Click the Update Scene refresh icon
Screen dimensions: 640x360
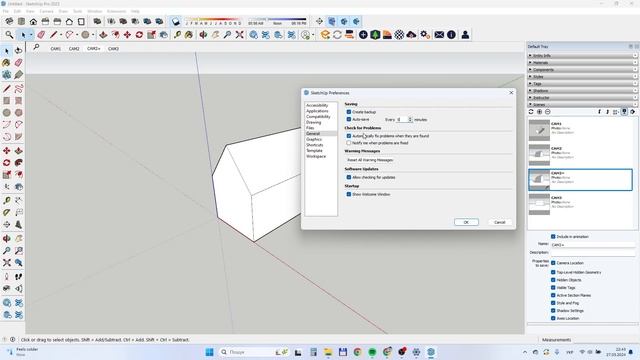click(x=531, y=112)
